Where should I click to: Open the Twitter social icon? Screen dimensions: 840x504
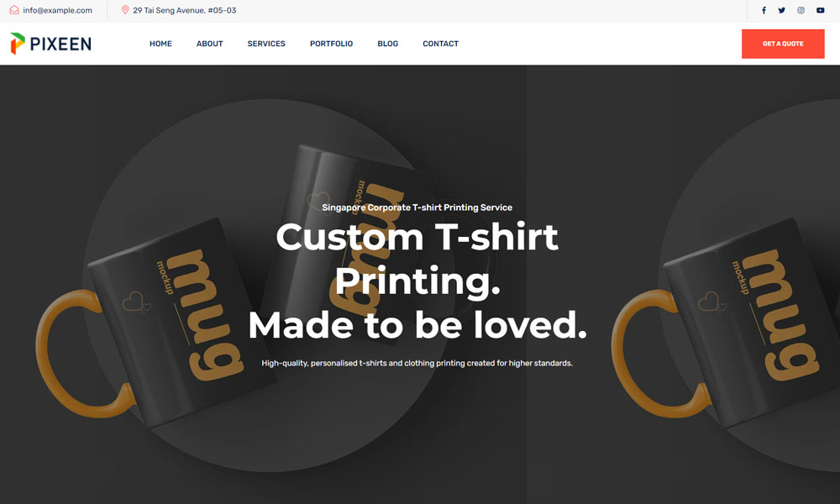point(781,10)
